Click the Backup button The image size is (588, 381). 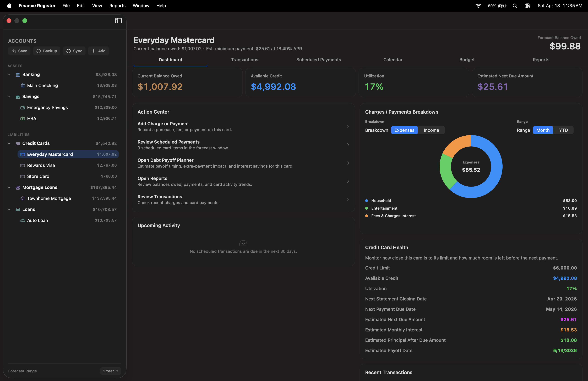pyautogui.click(x=47, y=51)
